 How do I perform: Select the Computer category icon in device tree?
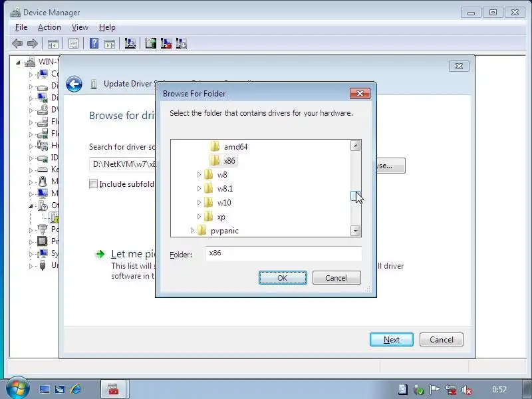click(x=43, y=74)
